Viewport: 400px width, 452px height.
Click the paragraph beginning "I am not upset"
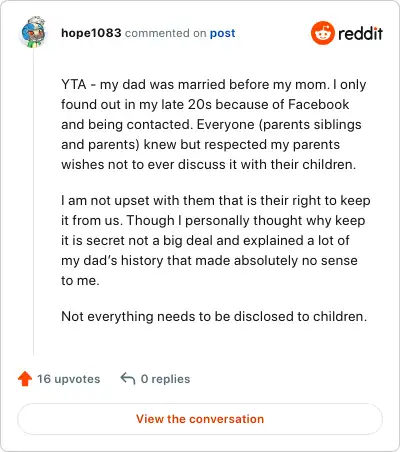(x=216, y=240)
